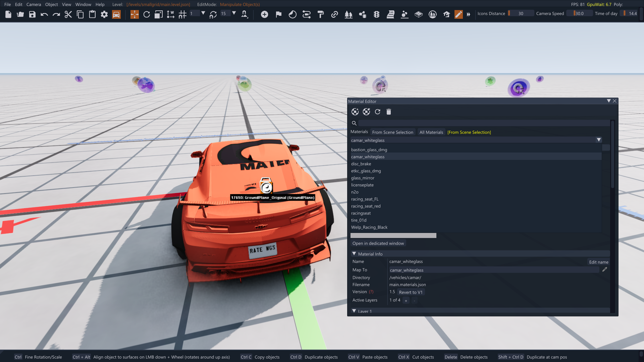Viewport: 644px width, 362px height.
Task: Open the File menu
Action: tap(7, 4)
